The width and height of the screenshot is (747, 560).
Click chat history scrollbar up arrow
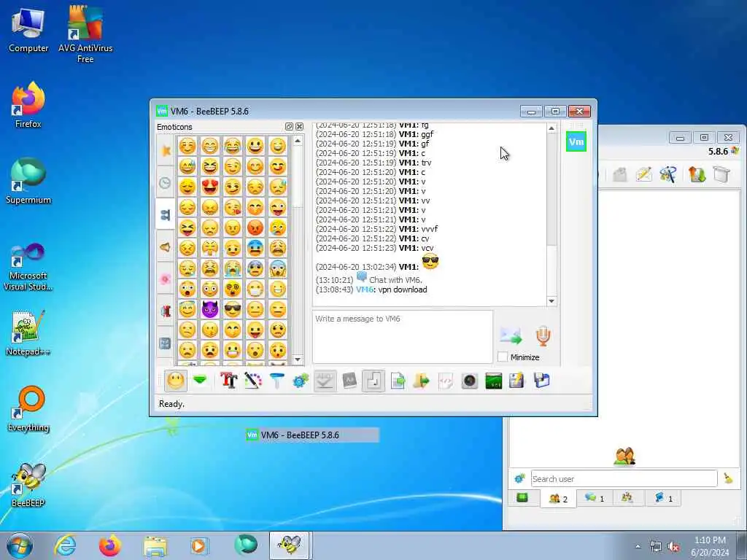click(x=551, y=128)
